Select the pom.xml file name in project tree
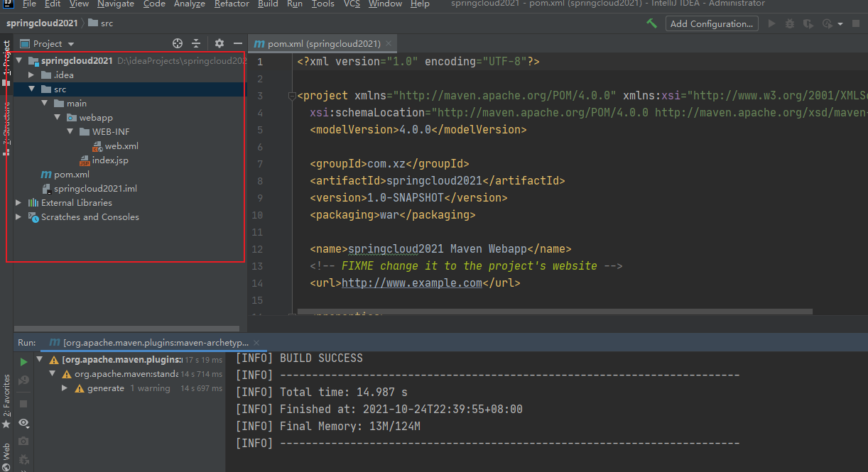This screenshot has height=472, width=868. point(72,175)
